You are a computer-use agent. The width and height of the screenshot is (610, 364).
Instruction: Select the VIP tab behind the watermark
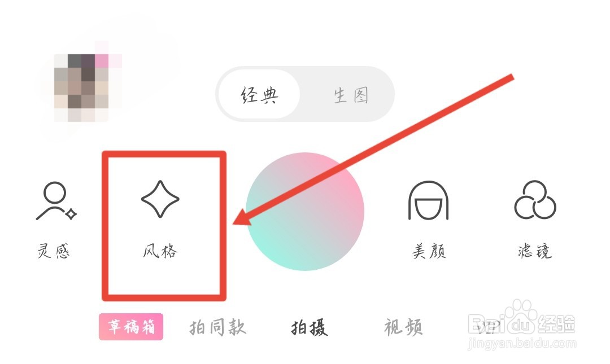pyautogui.click(x=487, y=327)
